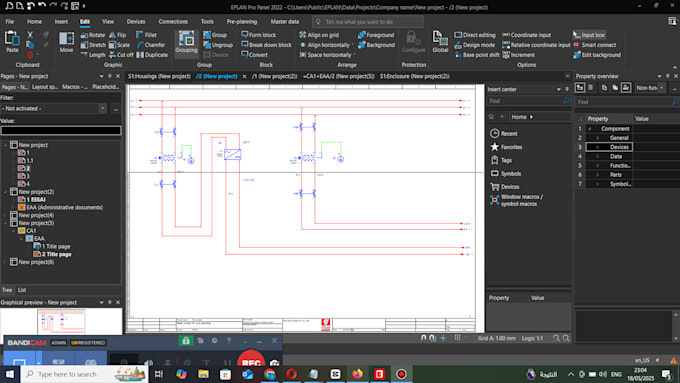The height and width of the screenshot is (383, 680).
Task: Select the Chamfer tool
Action: coord(151,45)
